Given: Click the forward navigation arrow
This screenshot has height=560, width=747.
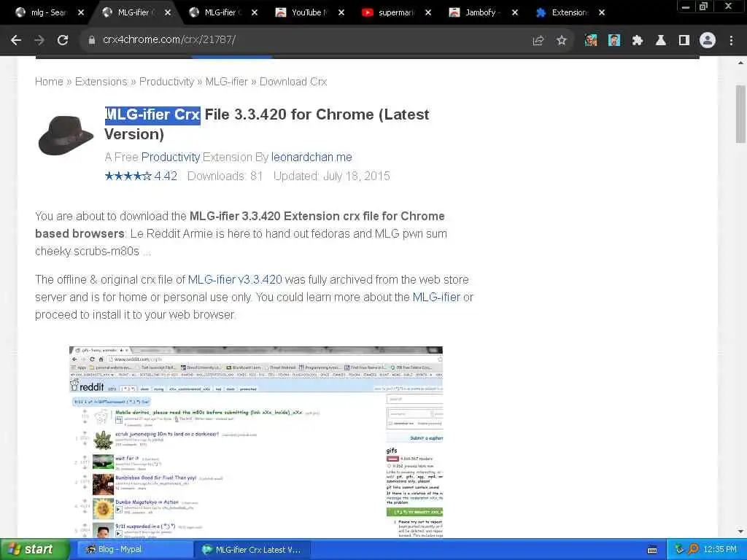Looking at the screenshot, I should (x=39, y=41).
